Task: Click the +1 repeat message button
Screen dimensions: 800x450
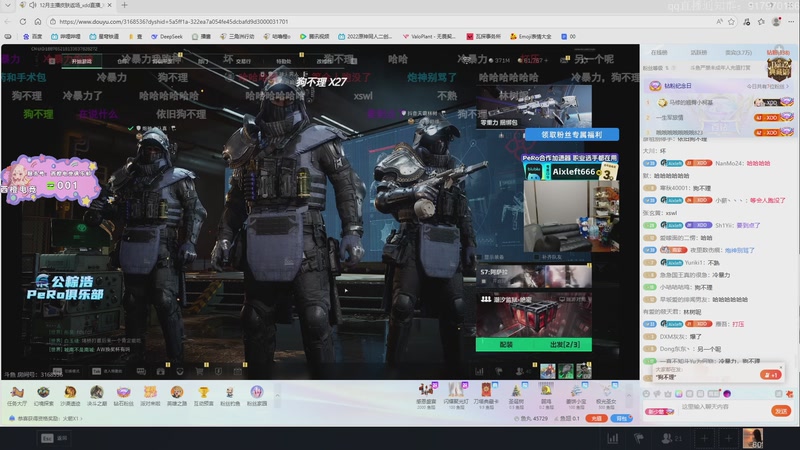Action: coord(771,375)
